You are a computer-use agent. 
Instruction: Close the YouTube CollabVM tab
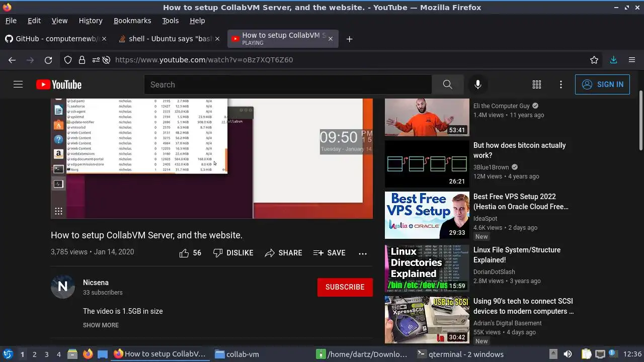coord(330,39)
